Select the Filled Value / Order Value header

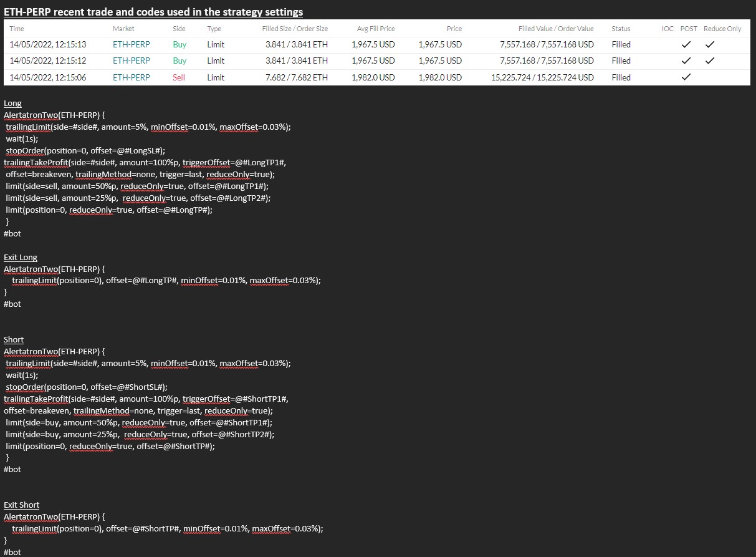click(556, 29)
